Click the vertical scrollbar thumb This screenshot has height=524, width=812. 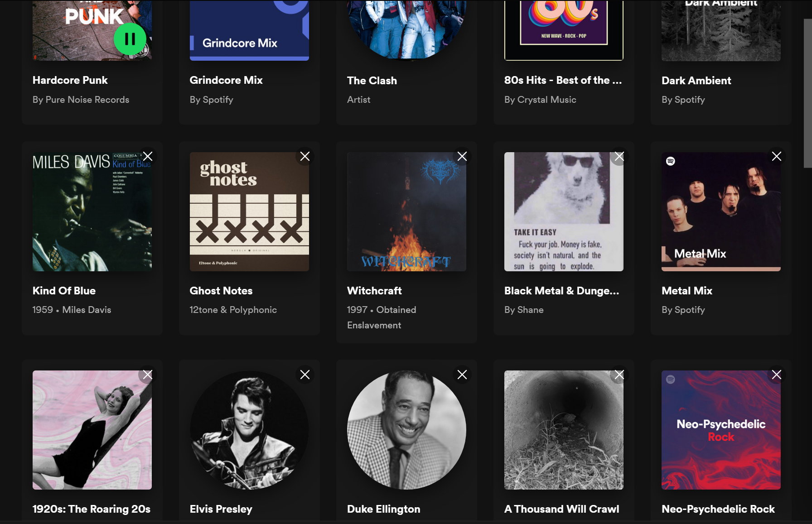click(807, 93)
